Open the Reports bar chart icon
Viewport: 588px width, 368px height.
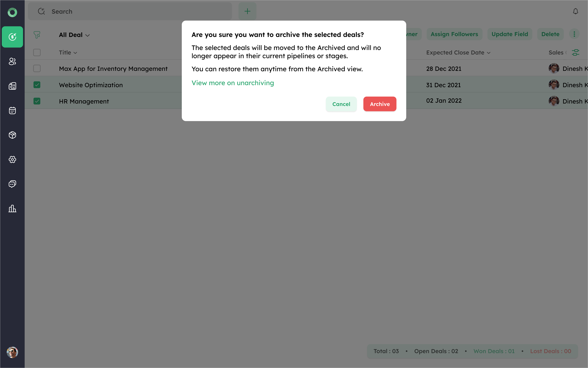pyautogui.click(x=12, y=209)
